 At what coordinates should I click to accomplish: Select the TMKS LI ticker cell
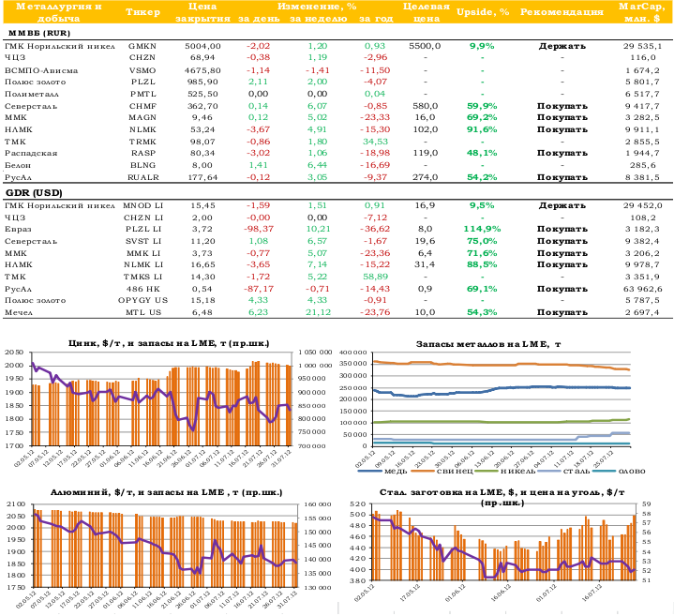point(143,277)
